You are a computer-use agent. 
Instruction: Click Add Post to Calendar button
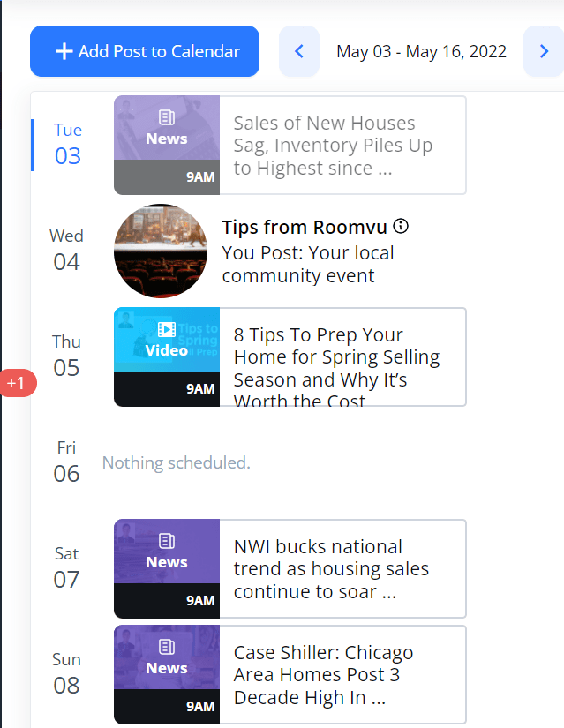pyautogui.click(x=145, y=51)
